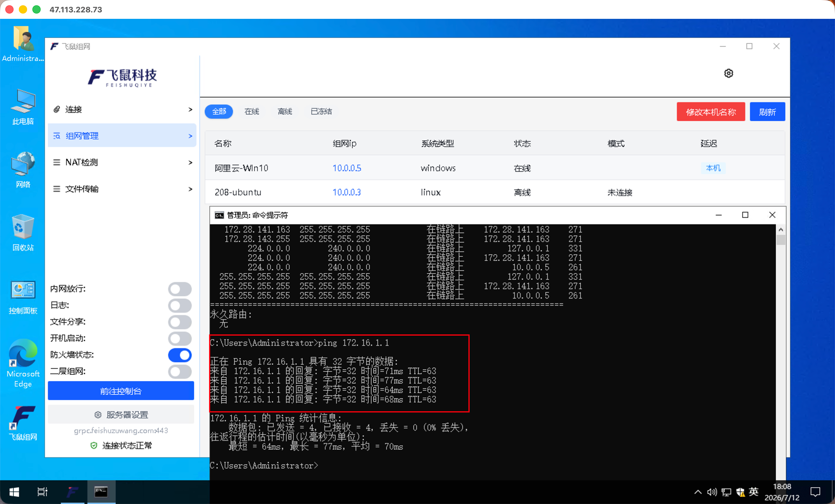Expand the NAT检测 menu entry
This screenshot has height=504, width=835.
(x=122, y=162)
